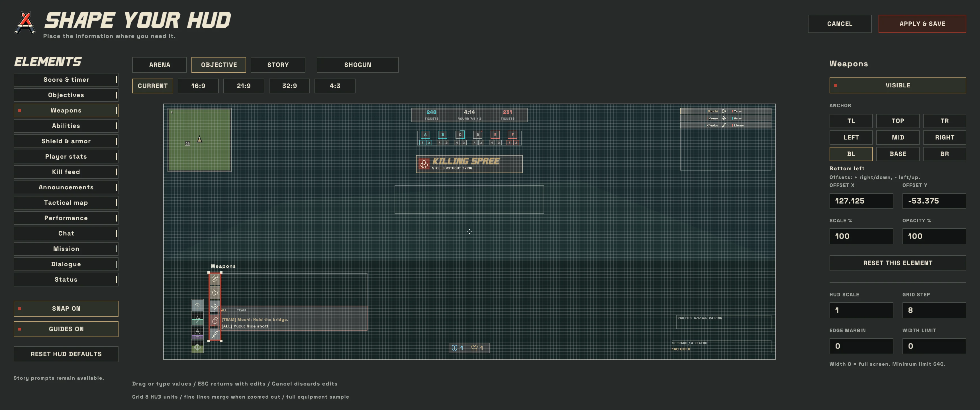Select the MID anchor option
The height and width of the screenshot is (410, 980).
pyautogui.click(x=898, y=137)
